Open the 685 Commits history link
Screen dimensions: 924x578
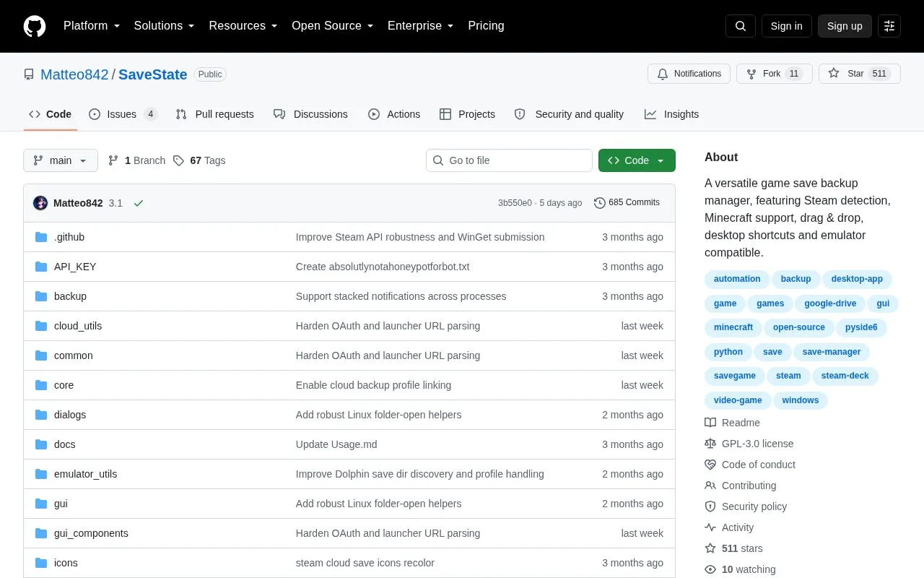(627, 203)
